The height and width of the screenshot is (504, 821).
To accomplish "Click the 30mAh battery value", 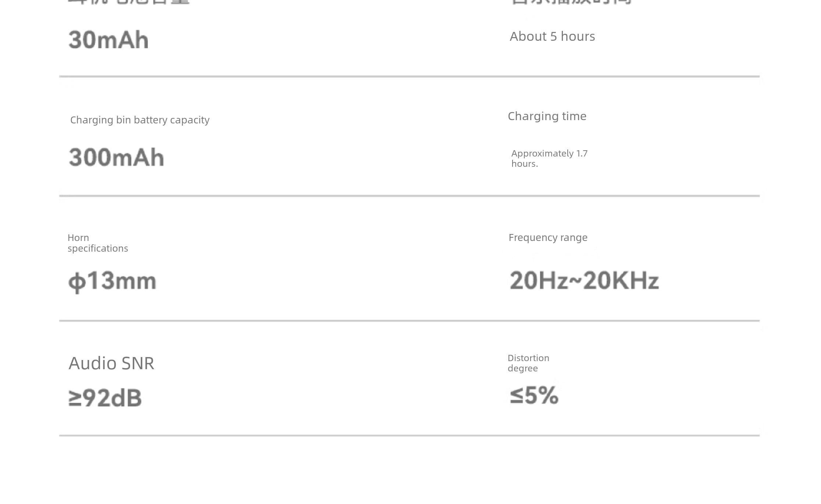I will pos(108,40).
